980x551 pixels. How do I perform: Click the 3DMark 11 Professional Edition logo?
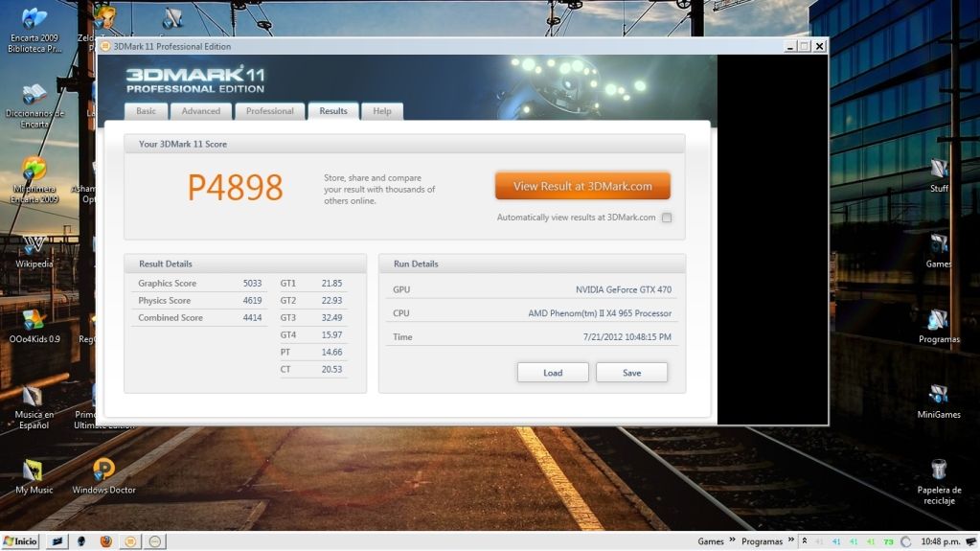coord(195,80)
